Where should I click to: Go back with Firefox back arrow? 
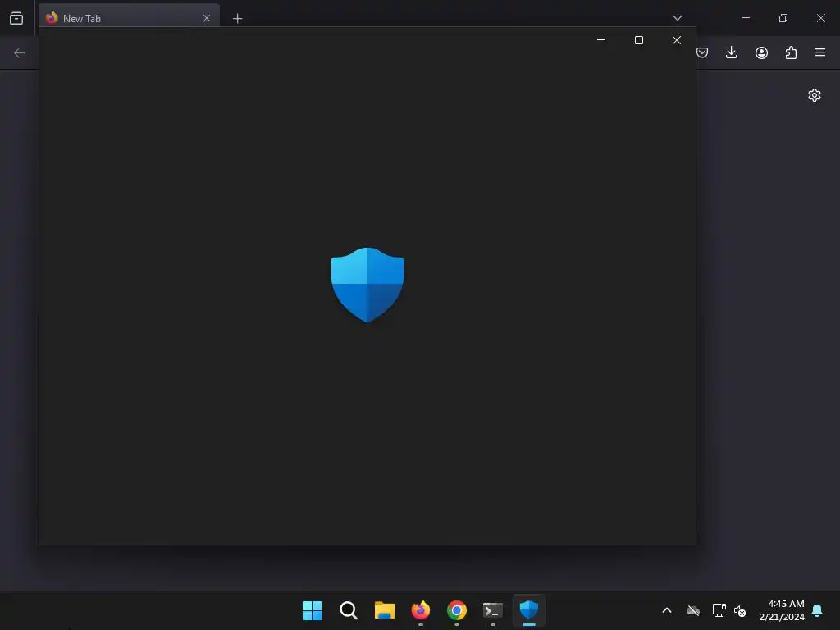point(20,53)
